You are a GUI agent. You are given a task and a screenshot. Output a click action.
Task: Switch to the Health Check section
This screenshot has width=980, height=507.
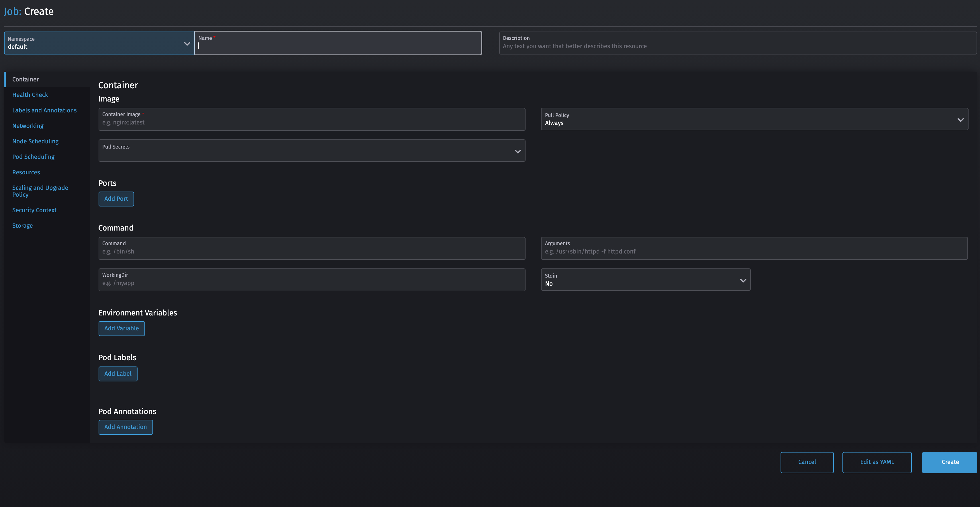(30, 94)
